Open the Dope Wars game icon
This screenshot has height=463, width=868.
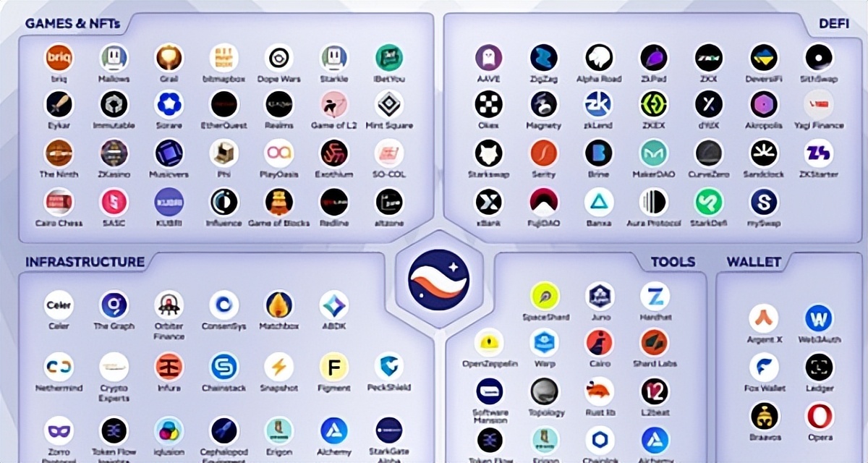click(x=279, y=57)
